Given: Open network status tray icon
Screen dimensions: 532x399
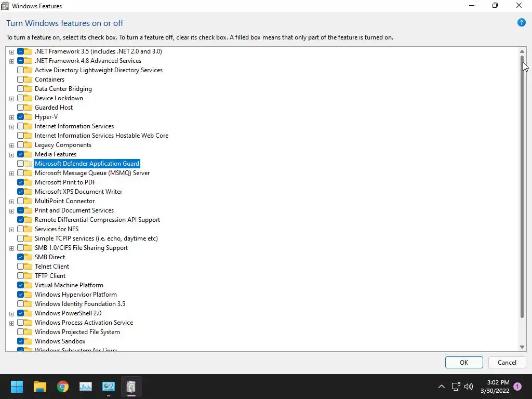Looking at the screenshot, I should (x=456, y=387).
